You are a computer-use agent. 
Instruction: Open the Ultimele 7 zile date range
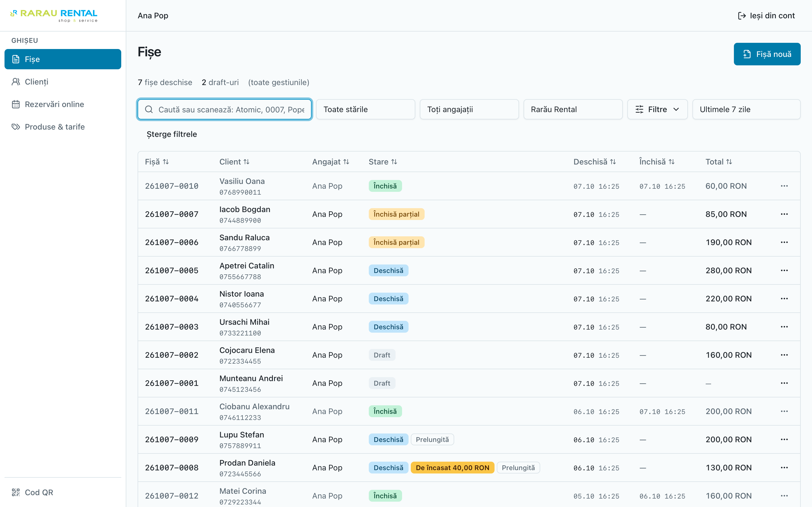click(x=746, y=109)
